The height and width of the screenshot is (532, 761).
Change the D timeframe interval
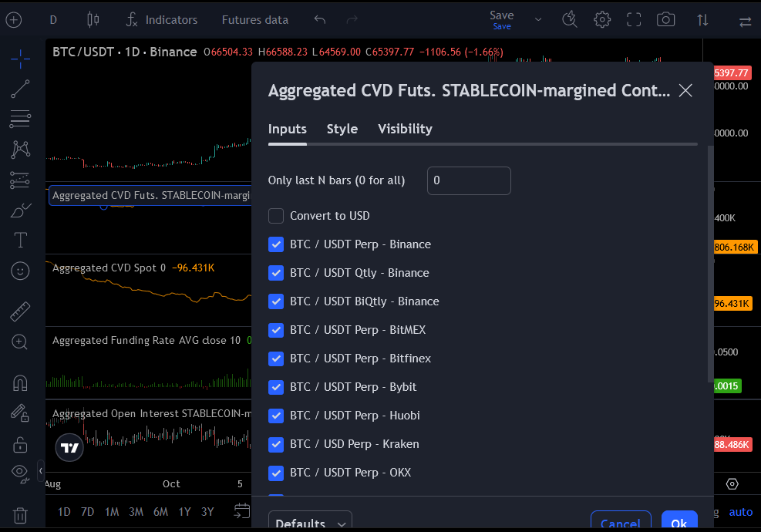tap(53, 20)
